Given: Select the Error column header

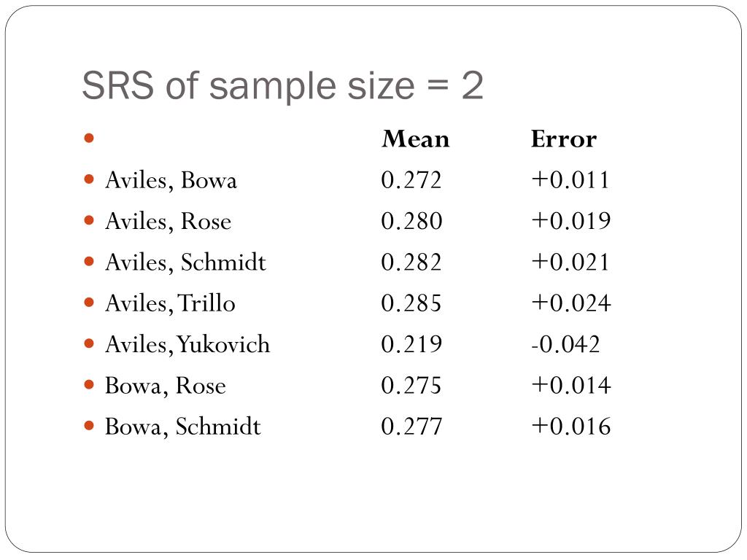Looking at the screenshot, I should click(x=564, y=139).
